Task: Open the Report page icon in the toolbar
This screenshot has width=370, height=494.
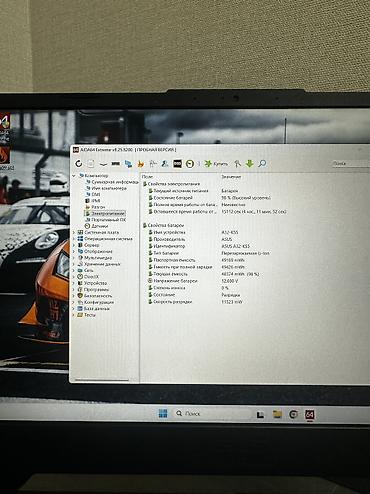Action: coord(91,163)
